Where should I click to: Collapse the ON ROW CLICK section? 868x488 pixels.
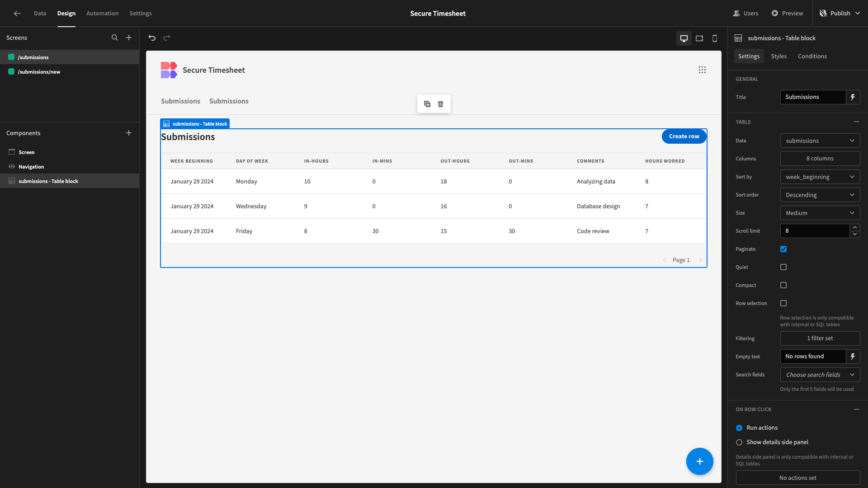[x=857, y=409]
